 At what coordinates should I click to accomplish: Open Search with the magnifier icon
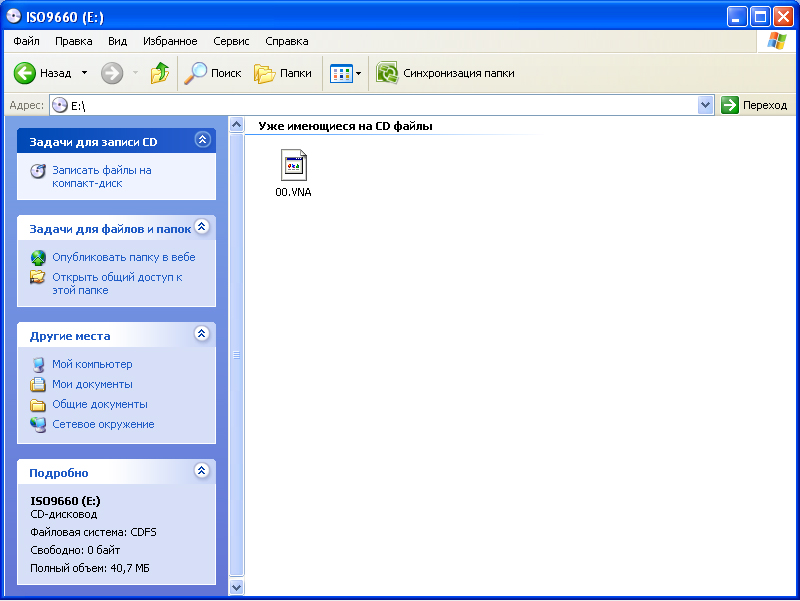[196, 73]
